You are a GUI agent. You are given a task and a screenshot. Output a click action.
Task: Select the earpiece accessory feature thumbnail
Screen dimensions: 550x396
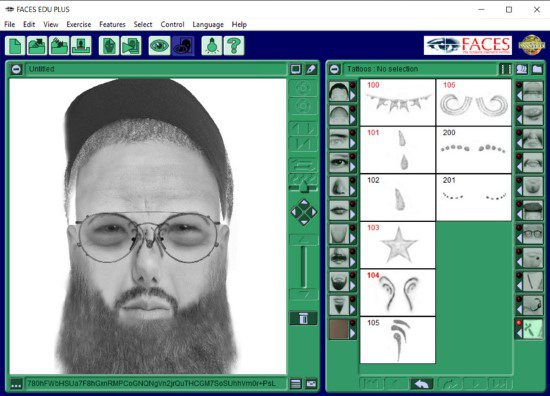(x=533, y=305)
